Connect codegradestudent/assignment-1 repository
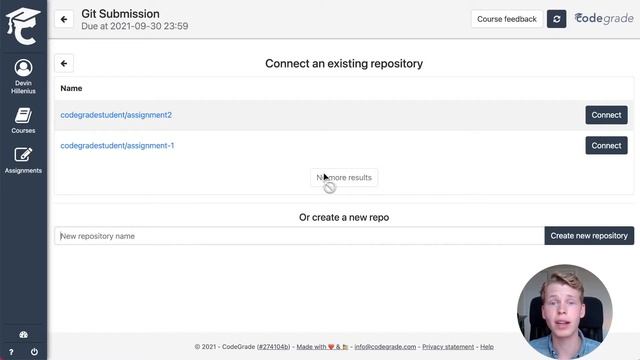 [606, 146]
